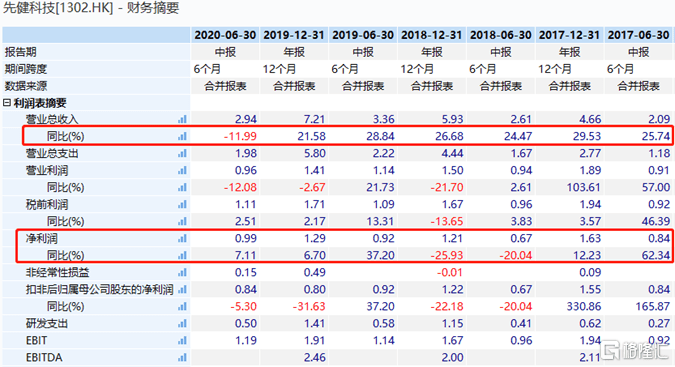Open chart icon for 税前利润 row
This screenshot has width=675, height=367.
coord(183,204)
